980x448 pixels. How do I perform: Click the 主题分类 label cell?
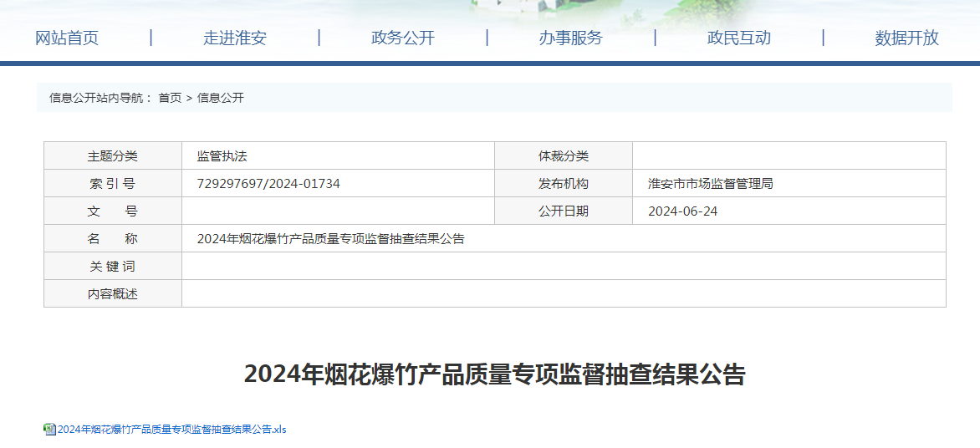(x=113, y=155)
